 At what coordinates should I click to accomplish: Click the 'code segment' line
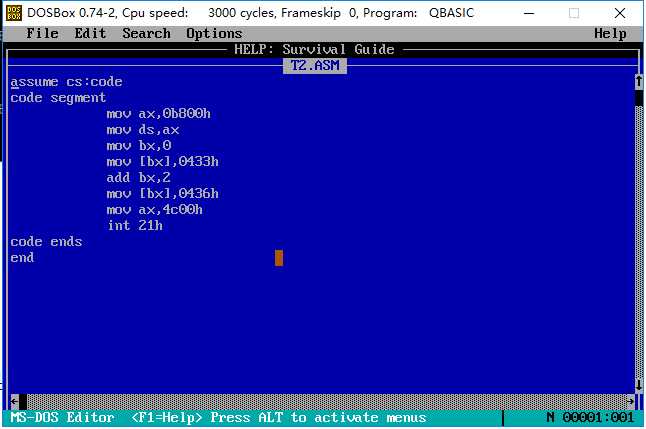point(58,98)
